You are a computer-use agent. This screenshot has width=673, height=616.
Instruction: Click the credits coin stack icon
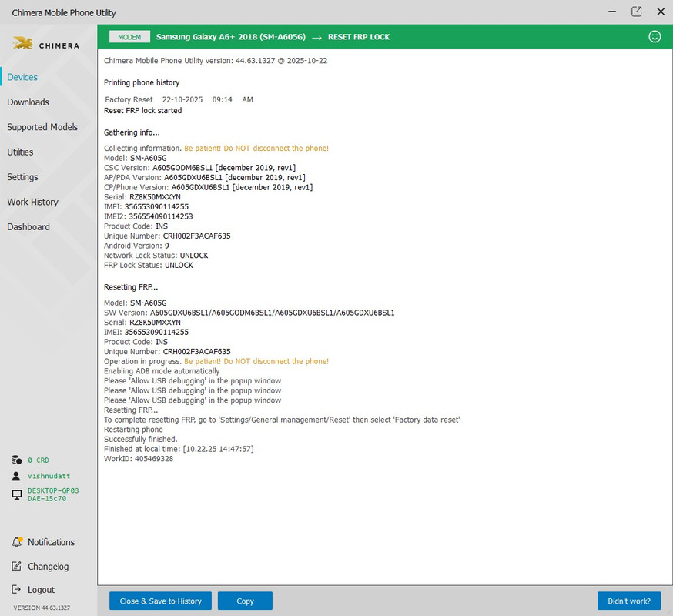pyautogui.click(x=17, y=460)
